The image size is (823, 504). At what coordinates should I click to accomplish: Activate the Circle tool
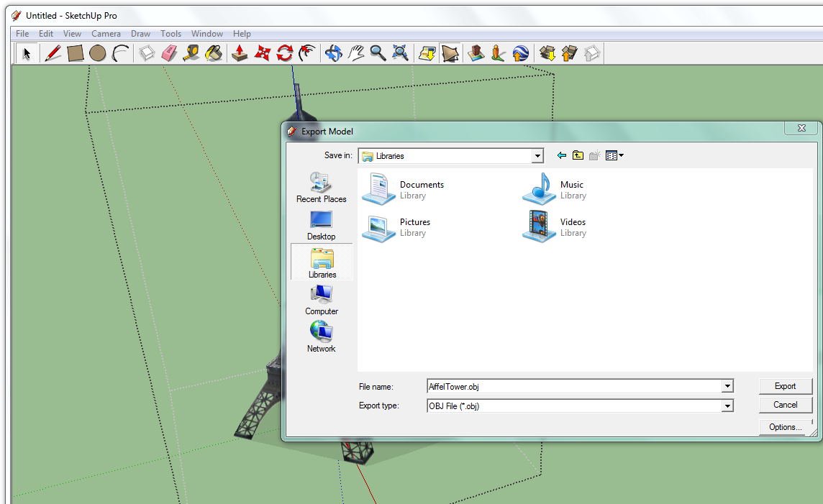pyautogui.click(x=98, y=53)
